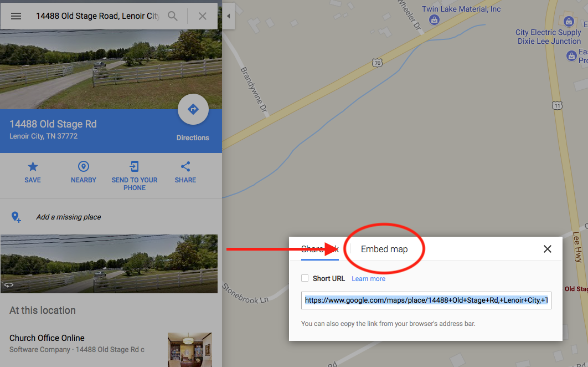This screenshot has width=588, height=367.
Task: Save this place with star icon
Action: 33,172
